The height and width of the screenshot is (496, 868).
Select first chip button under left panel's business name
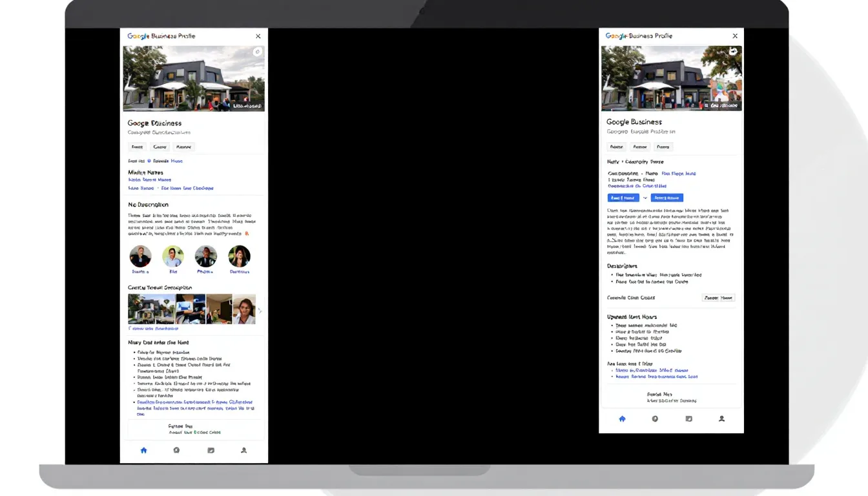138,147
